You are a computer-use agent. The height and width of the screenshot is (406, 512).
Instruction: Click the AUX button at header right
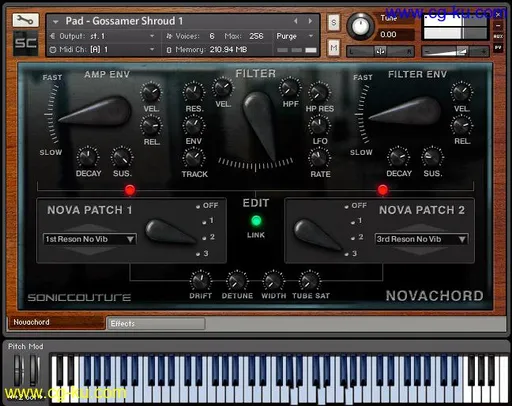pos(498,36)
